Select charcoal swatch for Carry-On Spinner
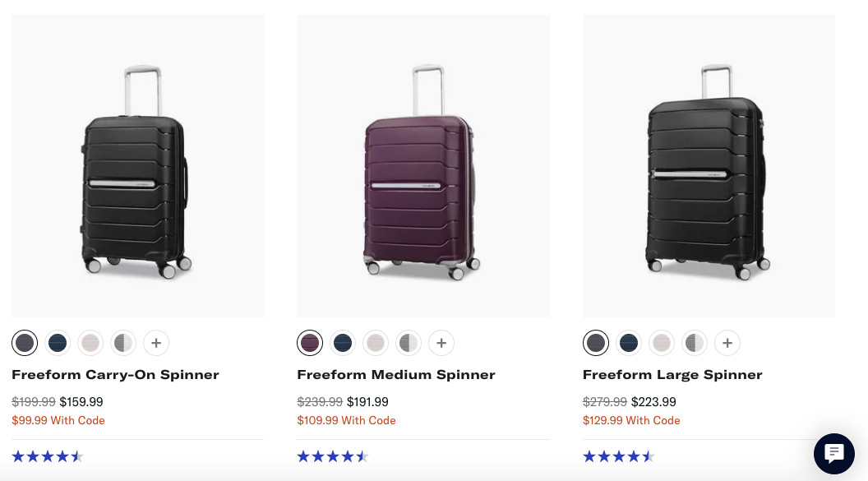Screen dimensions: 868x481 tap(25, 343)
